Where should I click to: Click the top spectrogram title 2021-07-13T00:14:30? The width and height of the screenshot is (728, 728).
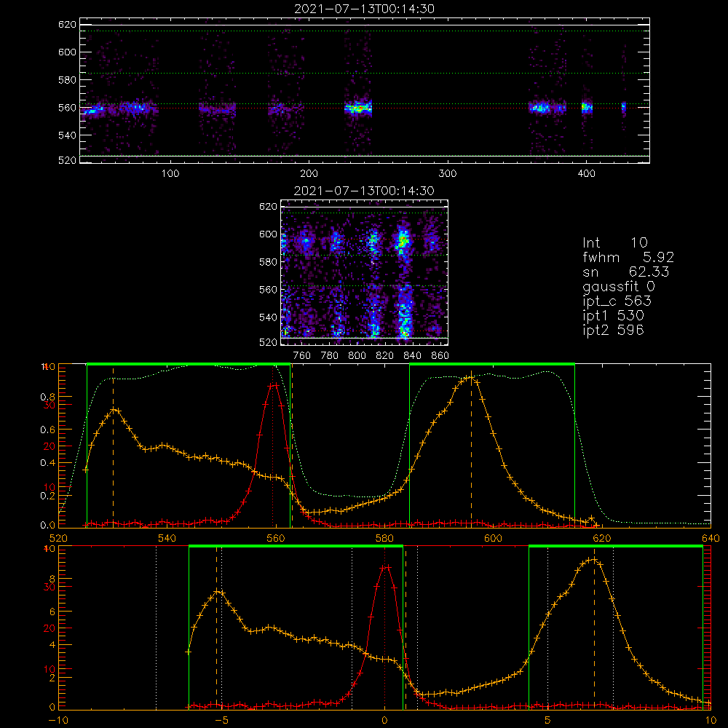click(364, 9)
